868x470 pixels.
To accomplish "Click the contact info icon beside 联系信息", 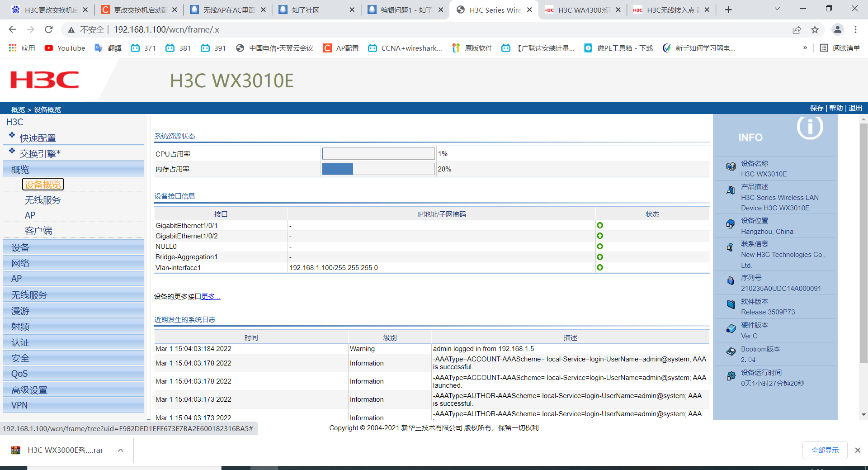I will click(x=731, y=247).
